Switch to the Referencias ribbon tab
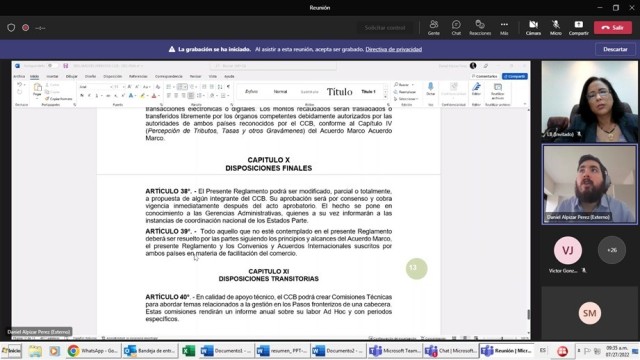The image size is (640, 360). [138, 76]
